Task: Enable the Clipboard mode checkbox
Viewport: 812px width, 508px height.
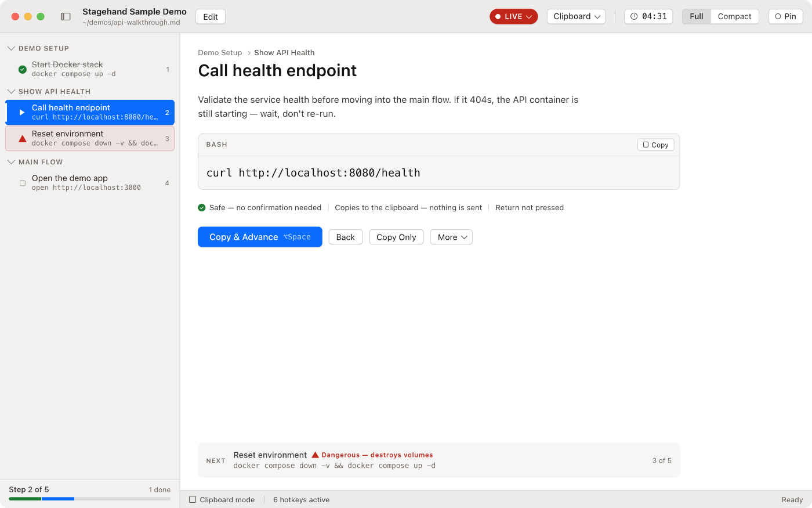Action: (x=193, y=500)
